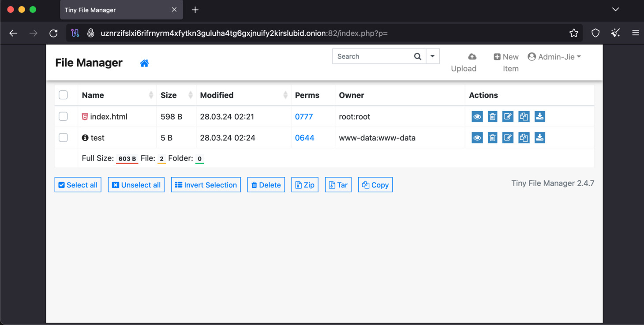Click the search magnifier icon
The width and height of the screenshot is (644, 325).
pyautogui.click(x=417, y=56)
